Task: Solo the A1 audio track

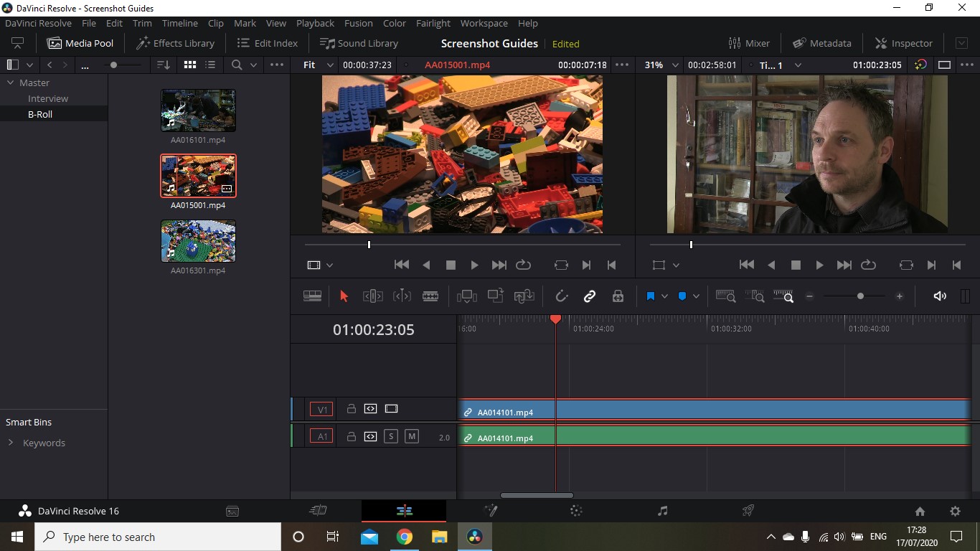Action: coord(391,436)
